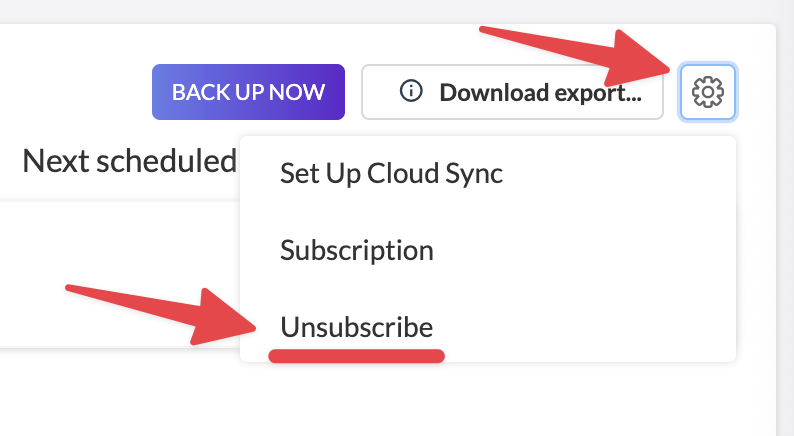The image size is (794, 436).
Task: Collapse the dropdown via the gear icon
Action: (x=708, y=92)
